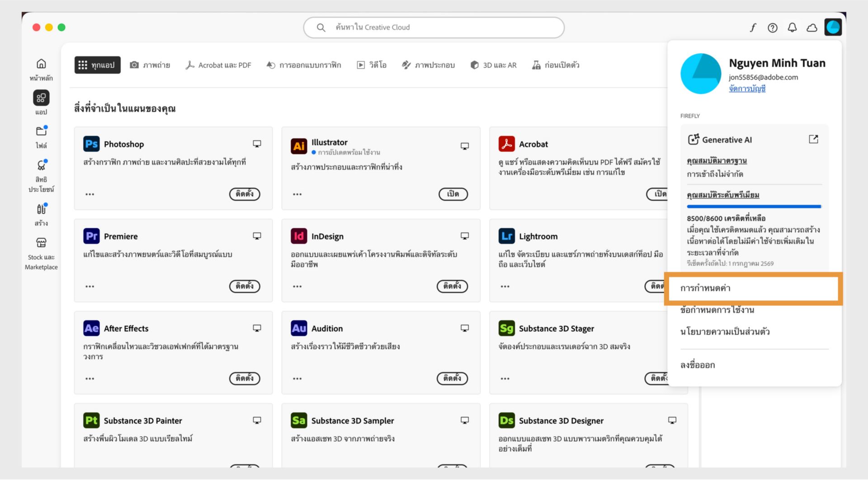Viewport: 868px width, 480px height.
Task: Click the profile avatar in top bar
Action: coord(833,27)
